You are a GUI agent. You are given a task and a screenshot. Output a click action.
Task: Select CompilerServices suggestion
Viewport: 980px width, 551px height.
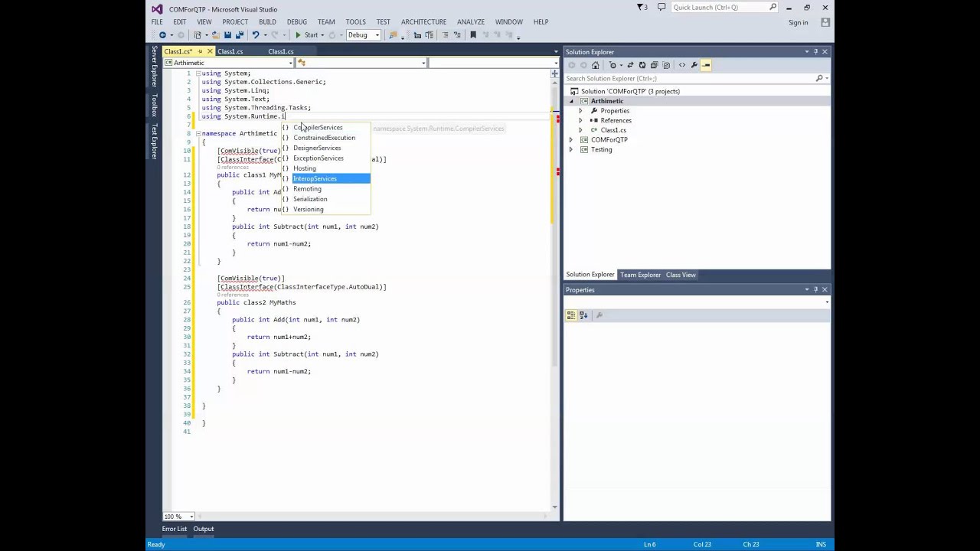pyautogui.click(x=325, y=128)
